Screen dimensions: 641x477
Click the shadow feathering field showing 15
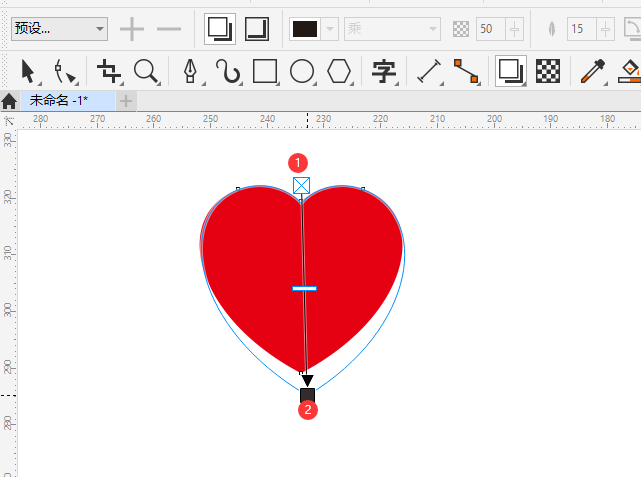(582, 29)
